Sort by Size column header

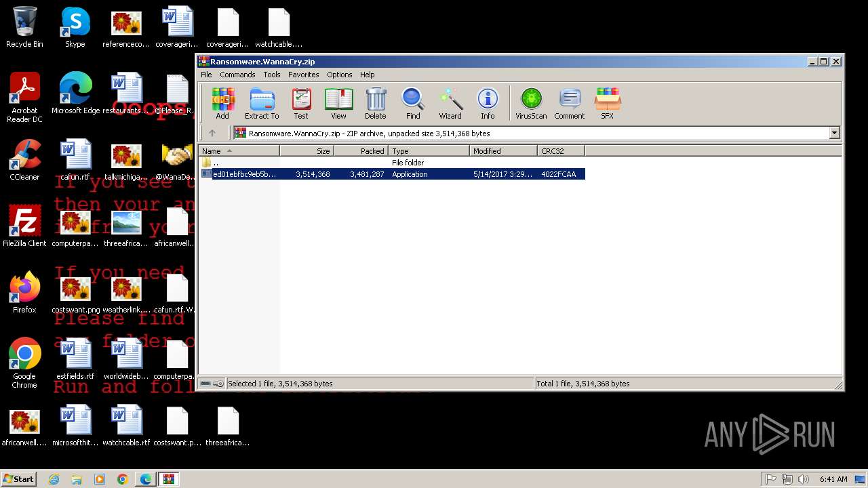[x=307, y=151]
